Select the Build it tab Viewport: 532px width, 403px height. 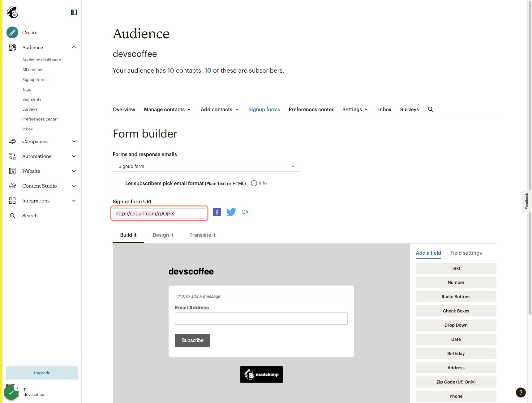coord(128,235)
